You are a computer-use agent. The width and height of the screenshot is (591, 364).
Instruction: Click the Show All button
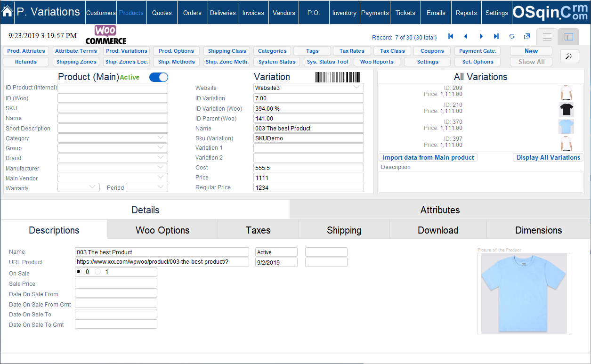coord(531,62)
